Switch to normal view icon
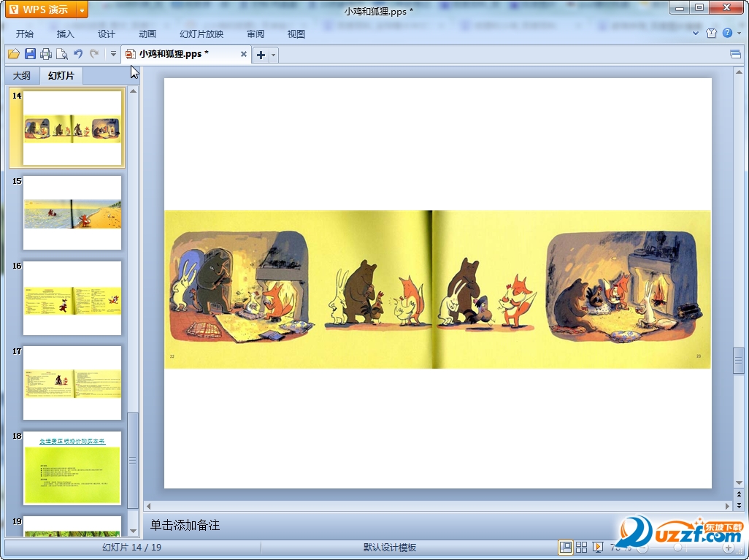The height and width of the screenshot is (560, 749). 566,547
